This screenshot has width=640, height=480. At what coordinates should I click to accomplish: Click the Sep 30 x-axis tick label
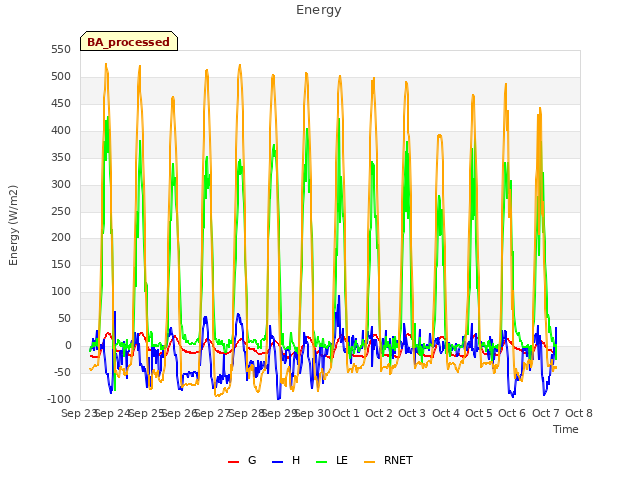tap(313, 413)
